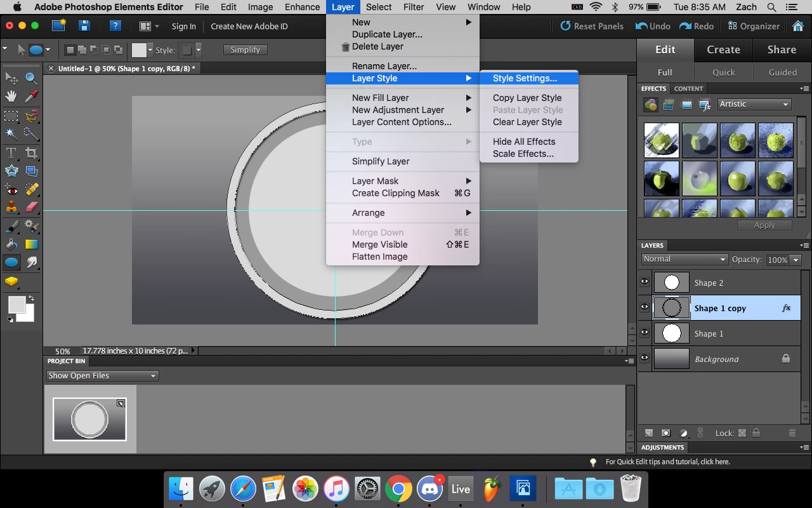Select the Move tool
Viewport: 812px width, 508px height.
11,78
